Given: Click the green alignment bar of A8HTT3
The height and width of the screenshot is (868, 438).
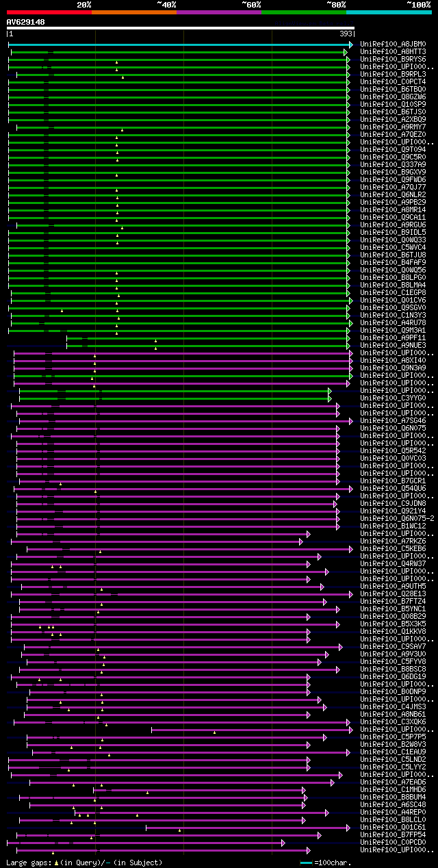Looking at the screenshot, I should [180, 52].
